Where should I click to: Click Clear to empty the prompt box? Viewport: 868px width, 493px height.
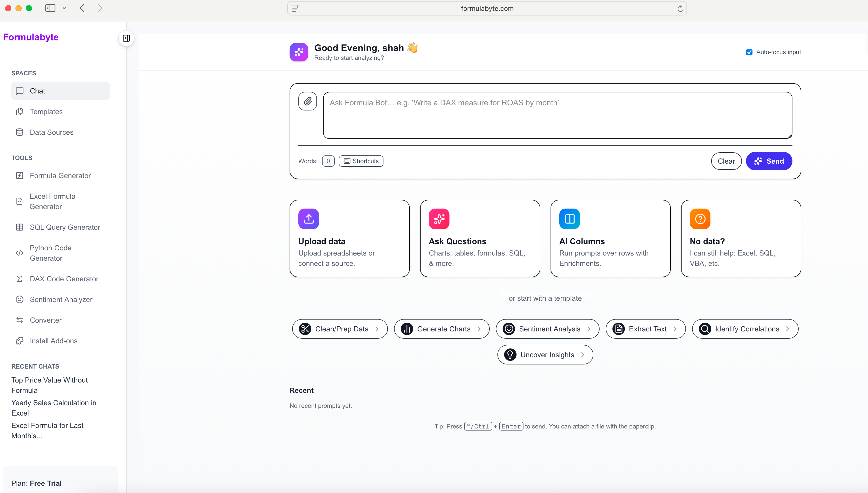coord(726,161)
